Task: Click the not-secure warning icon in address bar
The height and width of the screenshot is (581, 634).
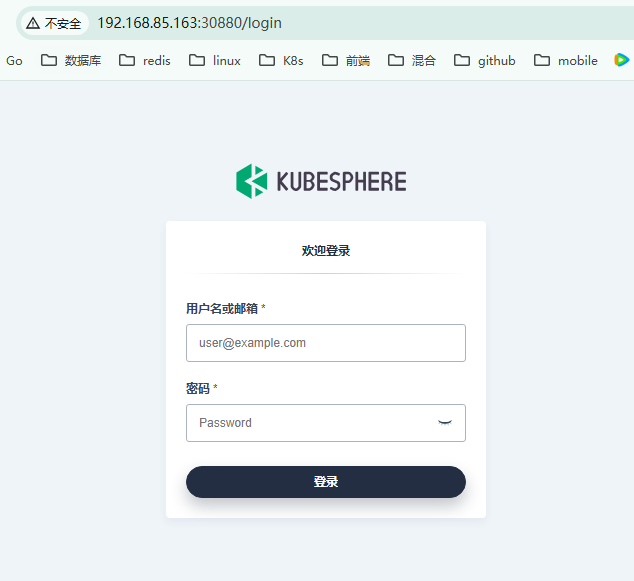Action: pyautogui.click(x=33, y=23)
